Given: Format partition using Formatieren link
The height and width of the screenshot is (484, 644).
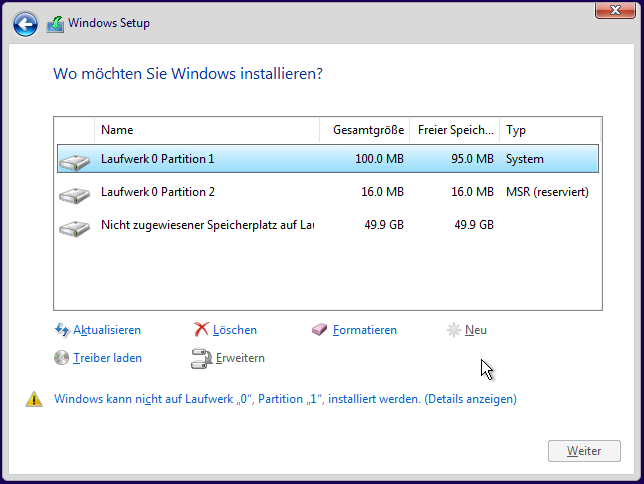Looking at the screenshot, I should (x=365, y=330).
